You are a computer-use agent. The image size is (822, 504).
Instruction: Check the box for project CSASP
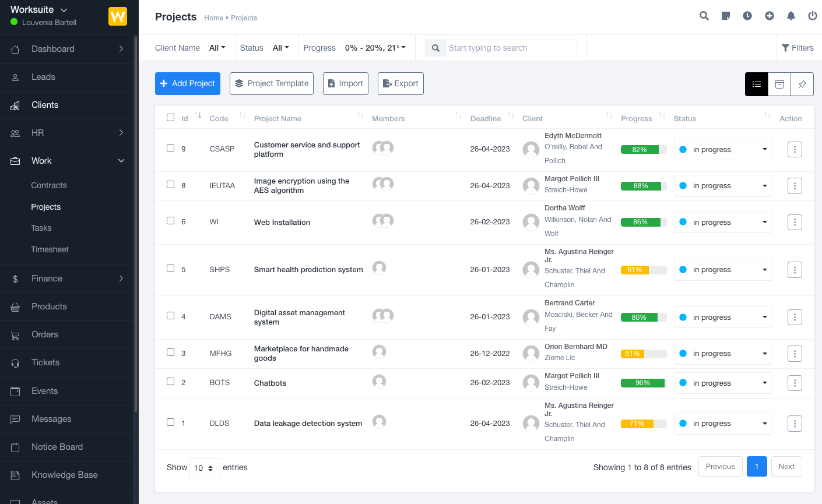pos(170,148)
